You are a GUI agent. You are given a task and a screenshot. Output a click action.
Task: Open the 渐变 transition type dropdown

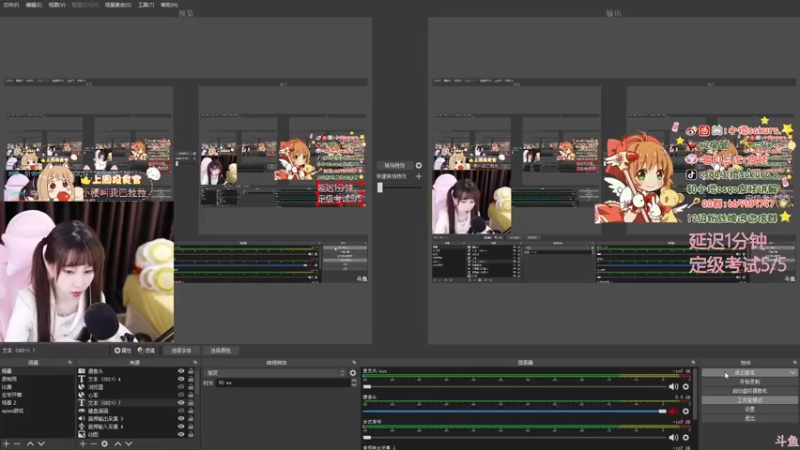click(x=275, y=373)
